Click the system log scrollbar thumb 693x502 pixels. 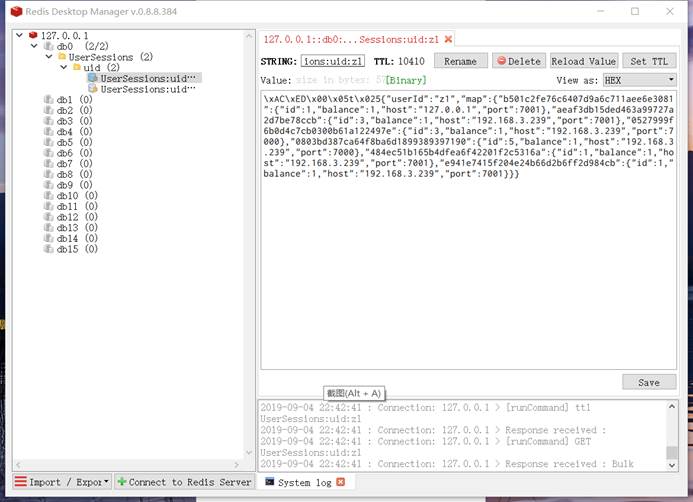click(672, 452)
